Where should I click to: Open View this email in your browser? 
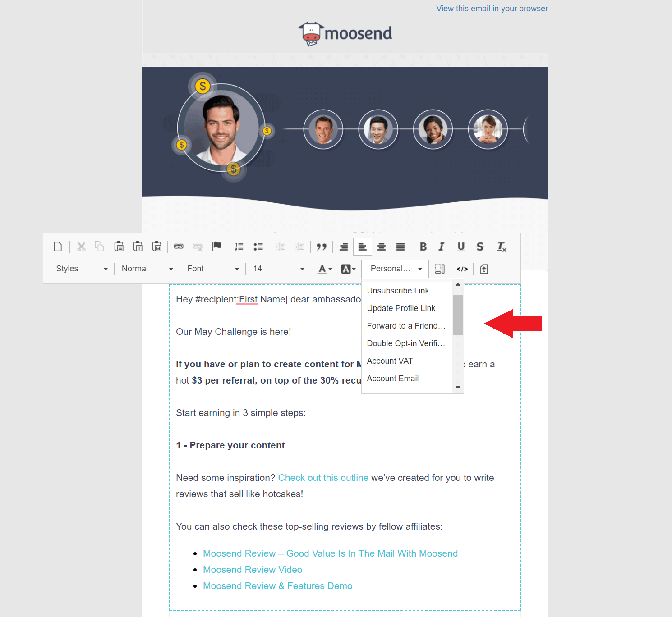pos(492,9)
